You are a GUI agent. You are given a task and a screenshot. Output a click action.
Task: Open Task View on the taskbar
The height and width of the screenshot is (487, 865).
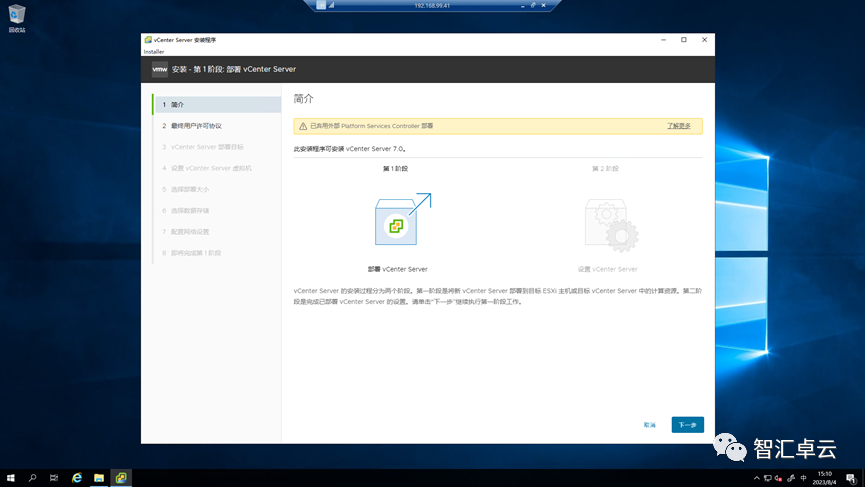coord(54,478)
